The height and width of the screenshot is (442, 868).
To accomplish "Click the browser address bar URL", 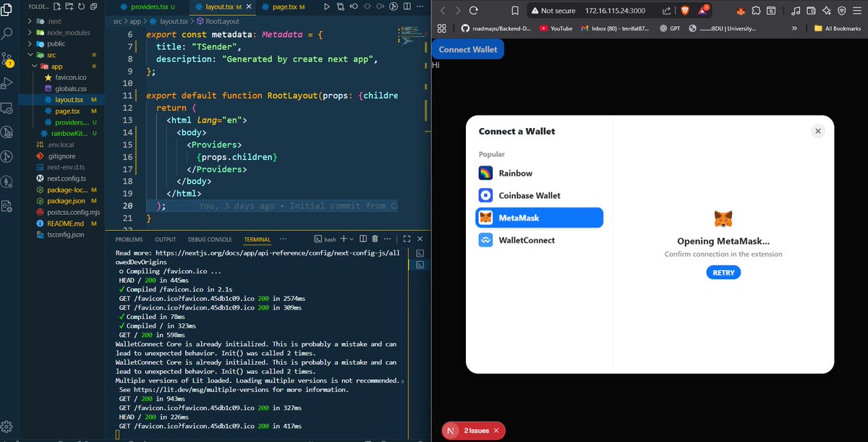I will pos(615,11).
